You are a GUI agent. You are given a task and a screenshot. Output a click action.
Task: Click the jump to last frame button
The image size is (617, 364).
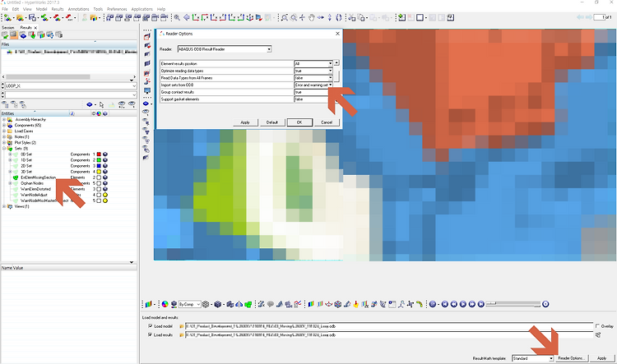481,304
